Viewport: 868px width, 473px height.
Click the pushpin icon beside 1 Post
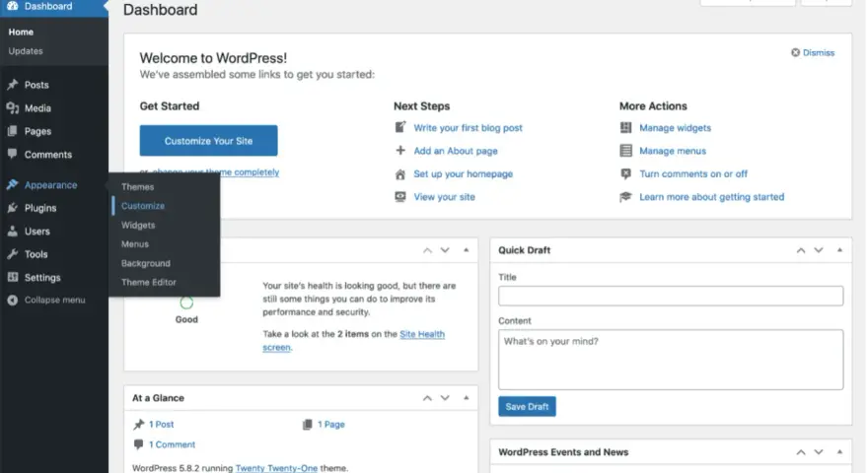click(x=138, y=425)
